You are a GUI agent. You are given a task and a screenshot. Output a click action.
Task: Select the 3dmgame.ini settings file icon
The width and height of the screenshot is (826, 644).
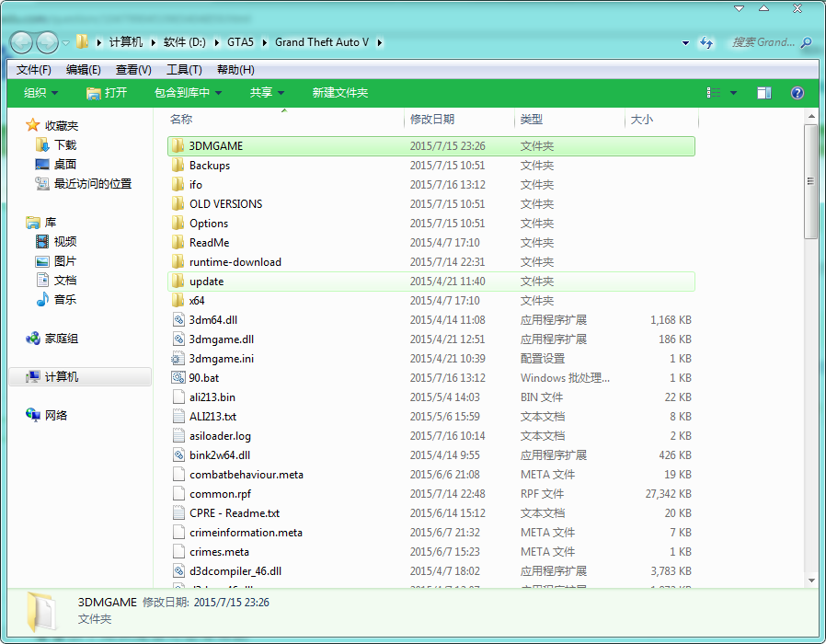178,359
